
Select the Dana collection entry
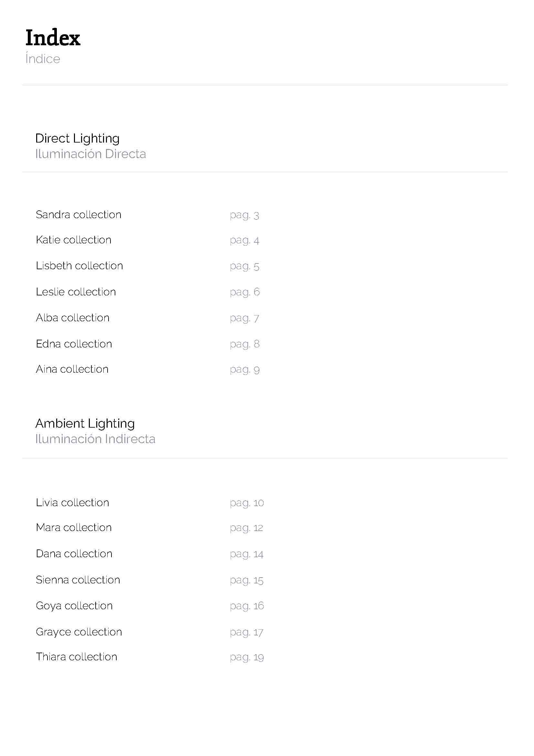74,553
